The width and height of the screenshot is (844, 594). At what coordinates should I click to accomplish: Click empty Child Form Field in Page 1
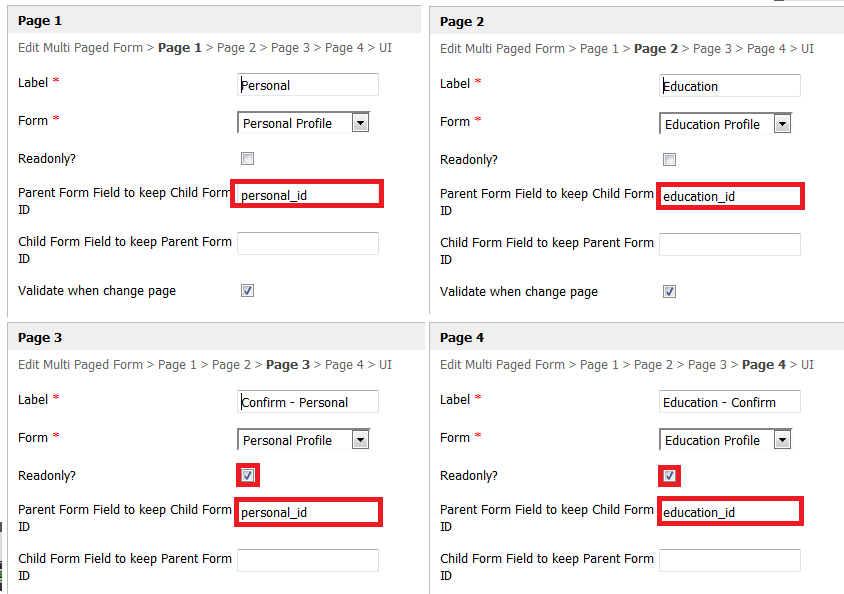click(308, 243)
